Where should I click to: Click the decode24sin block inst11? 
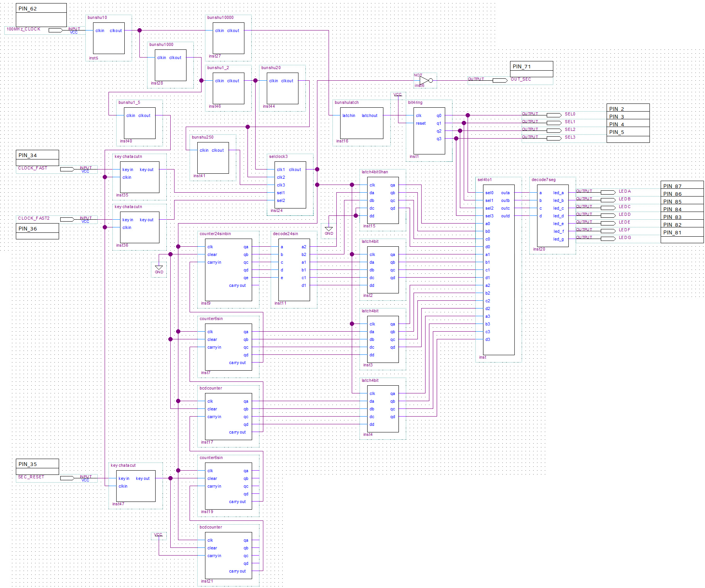tap(294, 269)
